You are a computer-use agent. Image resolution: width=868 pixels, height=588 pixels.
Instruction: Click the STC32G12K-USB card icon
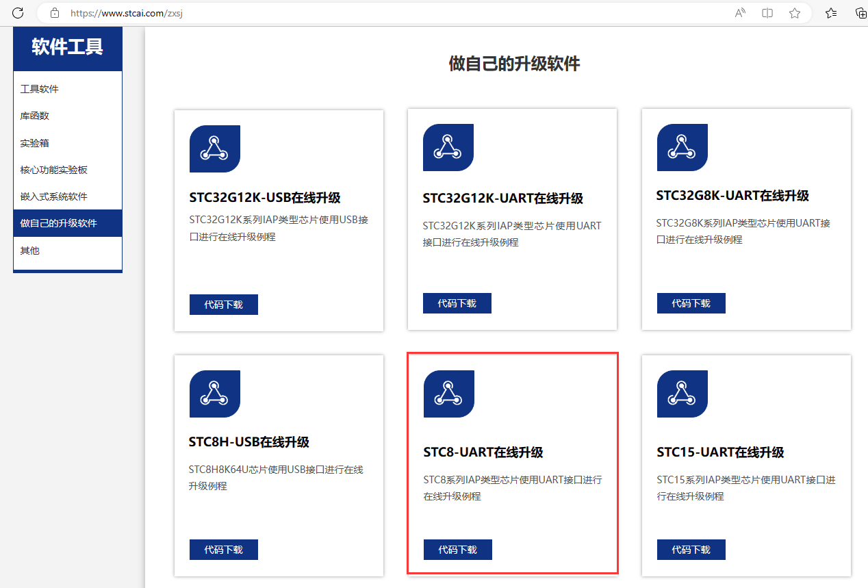click(214, 149)
